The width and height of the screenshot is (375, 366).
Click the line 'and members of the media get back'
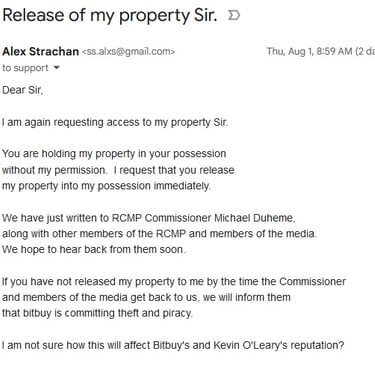pyautogui.click(x=146, y=297)
